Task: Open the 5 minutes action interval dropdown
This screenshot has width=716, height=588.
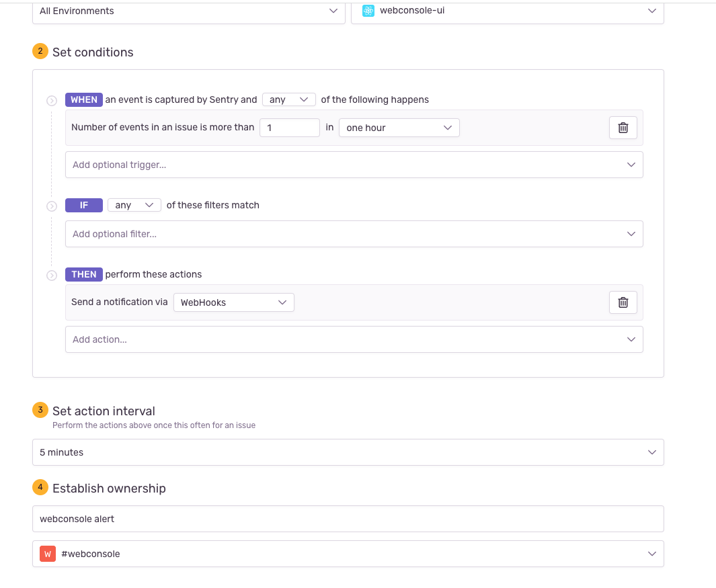Action: pos(348,452)
